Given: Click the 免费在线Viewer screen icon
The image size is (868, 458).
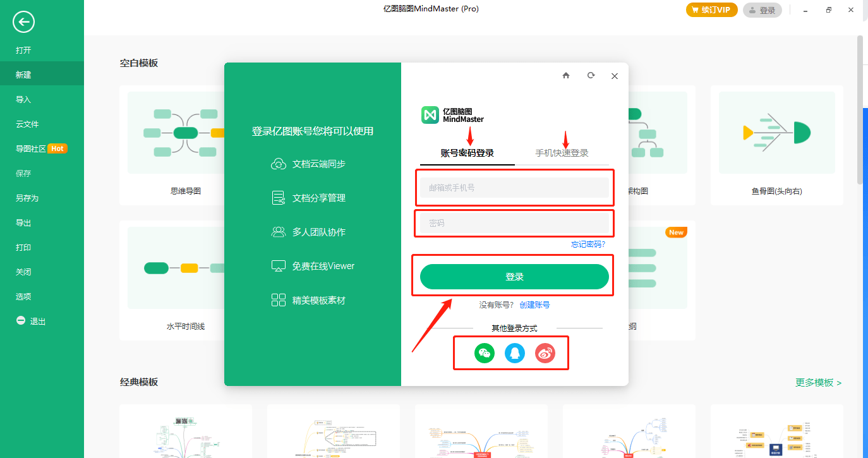Looking at the screenshot, I should (279, 266).
